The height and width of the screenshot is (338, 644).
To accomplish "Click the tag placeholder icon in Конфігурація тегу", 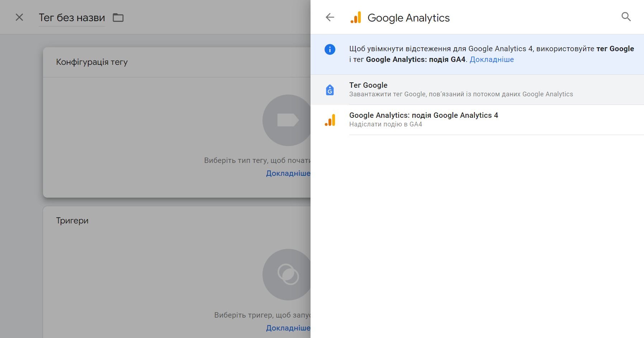I will (x=287, y=120).
